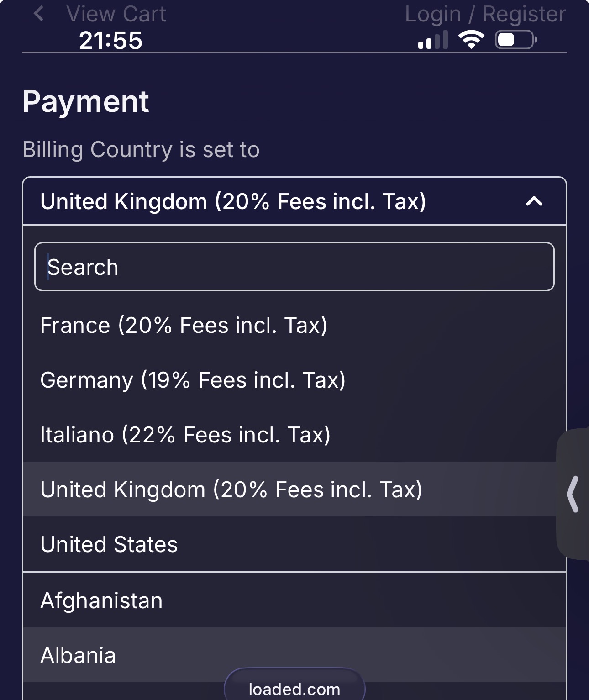This screenshot has width=589, height=700.
Task: Tap the side panel handle arrow
Action: [573, 494]
